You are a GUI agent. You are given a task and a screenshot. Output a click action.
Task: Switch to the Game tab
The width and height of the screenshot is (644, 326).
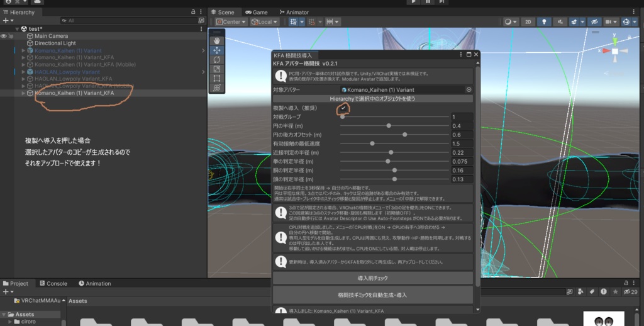[257, 12]
